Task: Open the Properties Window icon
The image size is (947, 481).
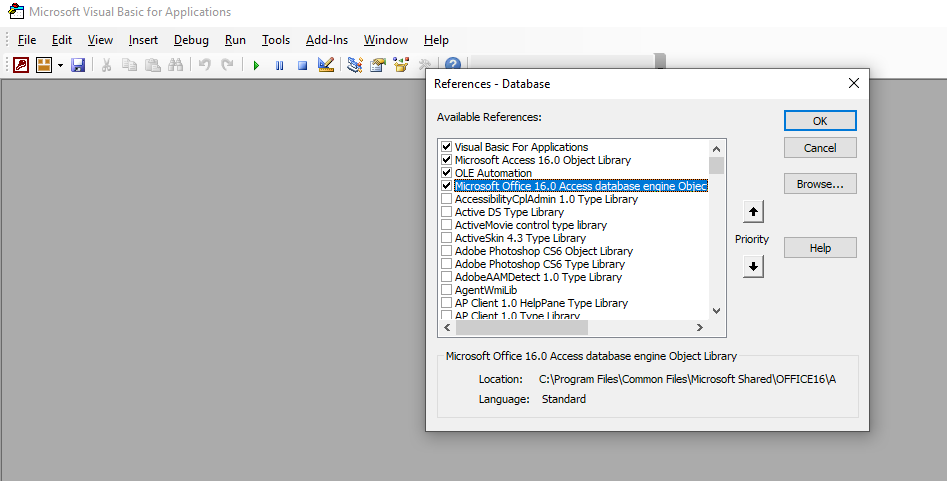Action: (378, 65)
